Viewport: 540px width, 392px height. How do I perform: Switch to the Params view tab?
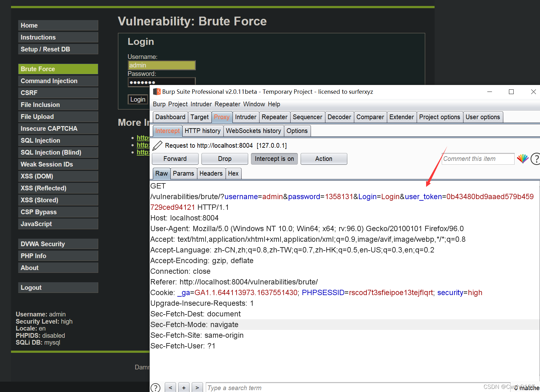click(x=184, y=173)
